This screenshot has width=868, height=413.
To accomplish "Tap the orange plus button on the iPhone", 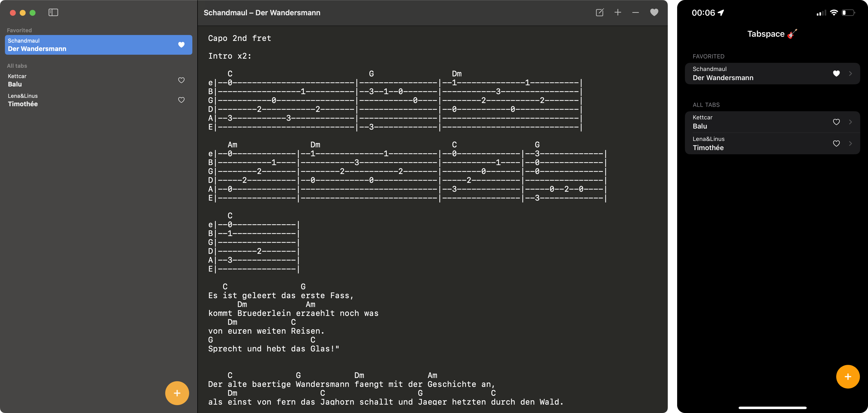I will pos(848,377).
